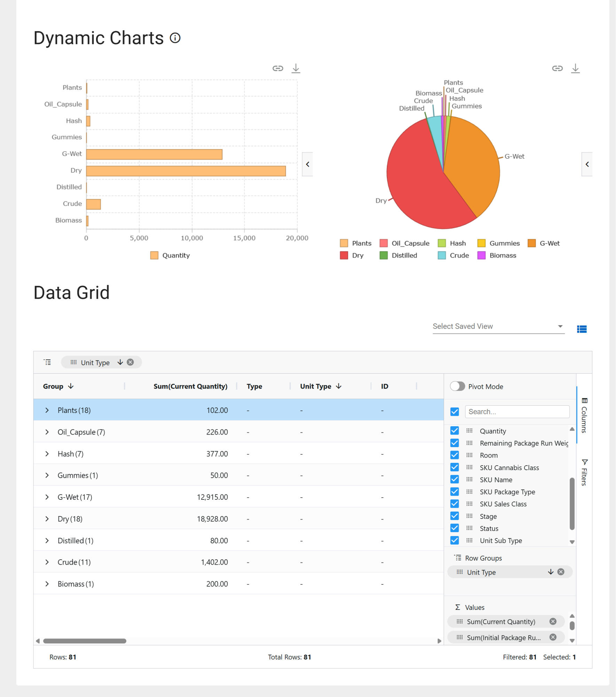The width and height of the screenshot is (616, 697).
Task: Remove Unit Type grouping chip in header
Action: (x=130, y=362)
